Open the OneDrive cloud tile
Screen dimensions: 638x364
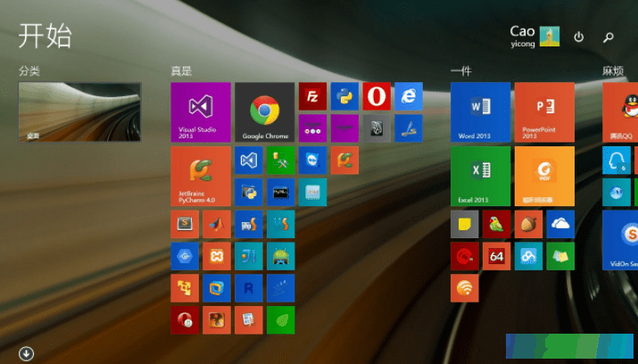tap(560, 224)
